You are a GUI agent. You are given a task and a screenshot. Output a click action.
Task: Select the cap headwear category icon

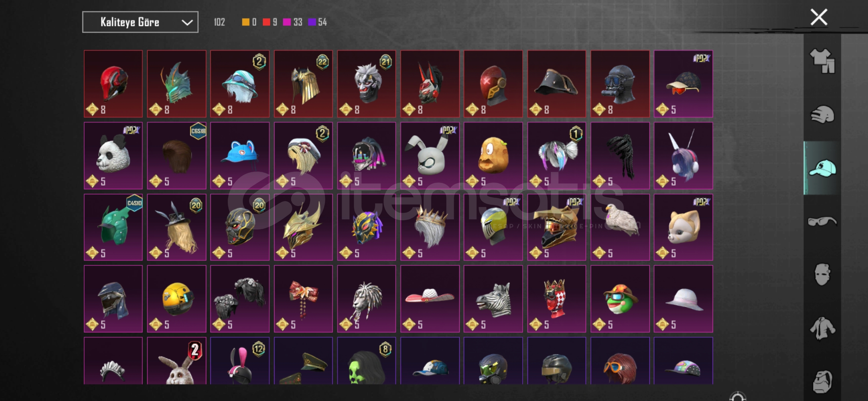tap(822, 168)
